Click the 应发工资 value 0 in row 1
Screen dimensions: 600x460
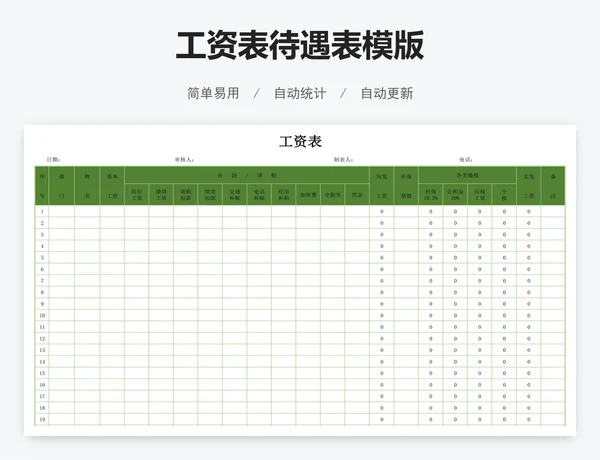[x=382, y=211]
